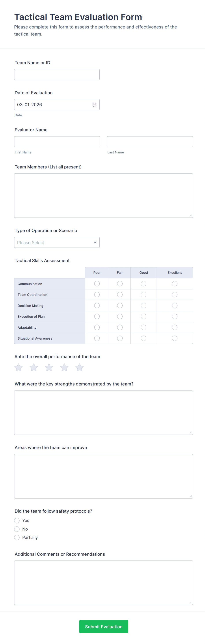
Task: Focus the Team Name or ID field
Action: click(57, 74)
